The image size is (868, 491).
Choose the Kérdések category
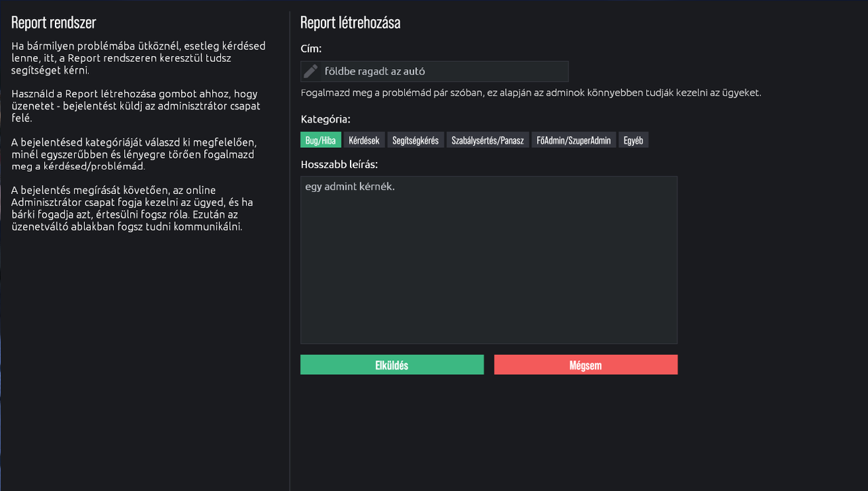[364, 140]
